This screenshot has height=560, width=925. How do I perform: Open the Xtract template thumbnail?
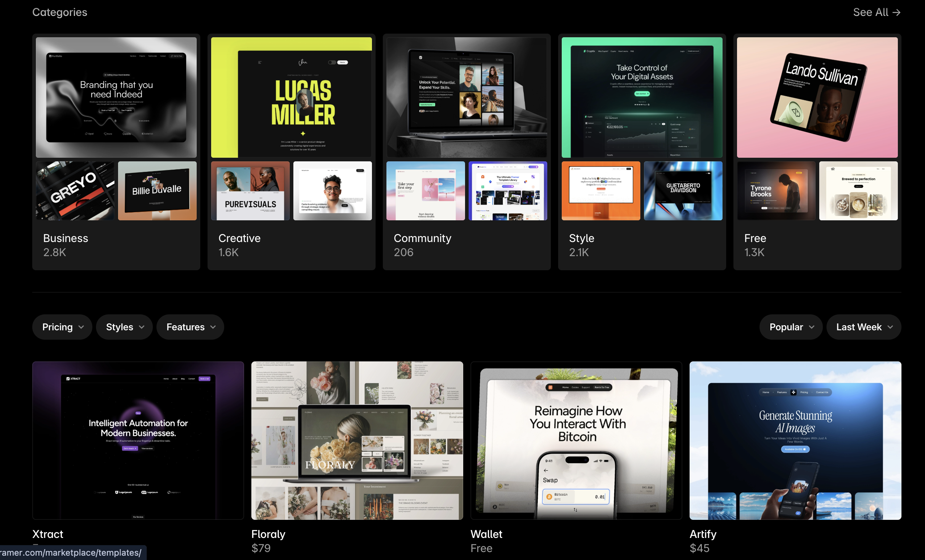tap(138, 440)
